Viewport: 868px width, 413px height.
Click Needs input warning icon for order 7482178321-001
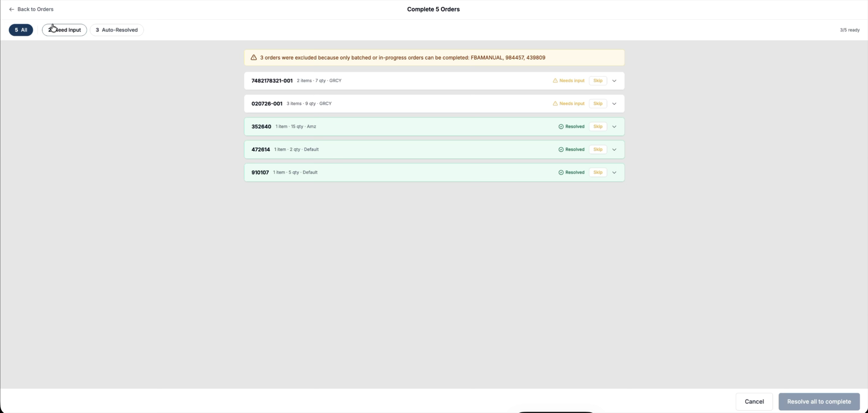pos(555,81)
